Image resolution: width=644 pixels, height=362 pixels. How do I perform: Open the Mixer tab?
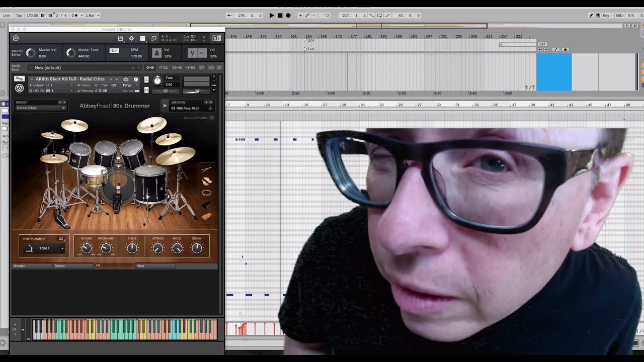(x=155, y=265)
